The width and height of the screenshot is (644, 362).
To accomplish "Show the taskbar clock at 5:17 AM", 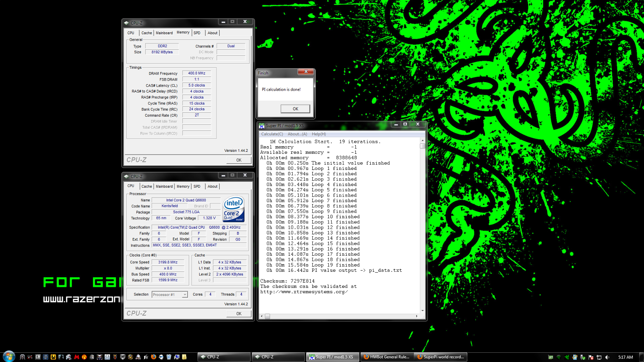I will [625, 357].
